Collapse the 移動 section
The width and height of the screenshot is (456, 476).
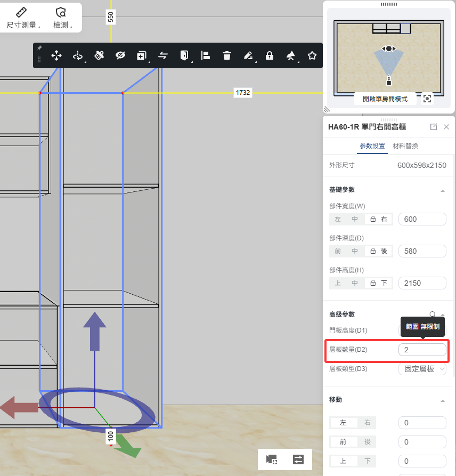click(442, 400)
